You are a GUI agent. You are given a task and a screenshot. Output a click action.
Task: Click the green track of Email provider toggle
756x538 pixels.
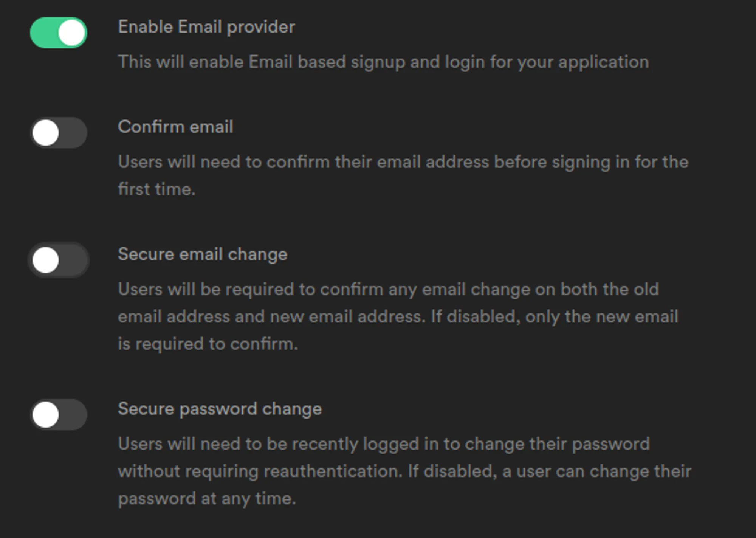(43, 33)
